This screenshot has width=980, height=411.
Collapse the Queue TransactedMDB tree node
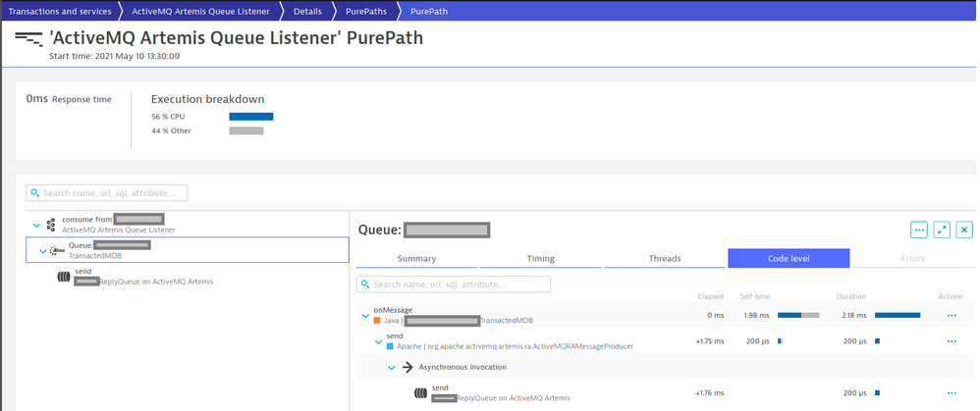[42, 251]
